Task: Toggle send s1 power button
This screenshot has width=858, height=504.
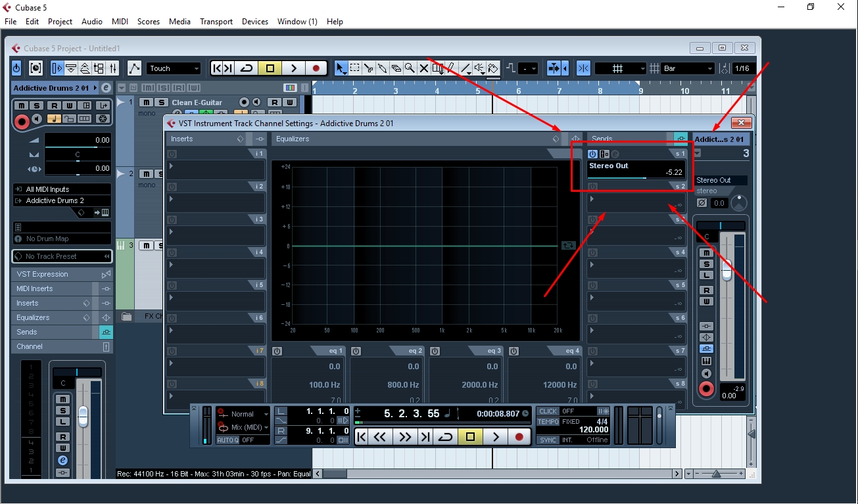Action: [592, 154]
